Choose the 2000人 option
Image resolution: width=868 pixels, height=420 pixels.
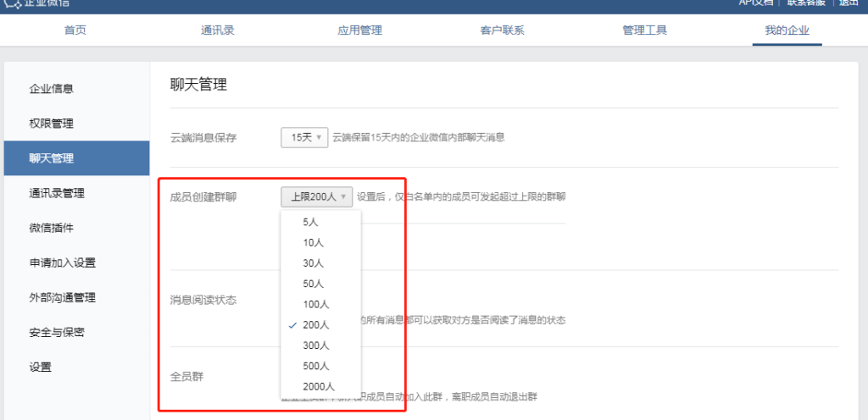pyautogui.click(x=318, y=386)
